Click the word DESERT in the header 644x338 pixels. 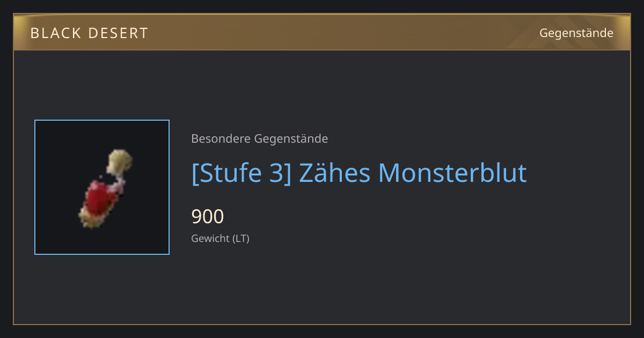118,33
